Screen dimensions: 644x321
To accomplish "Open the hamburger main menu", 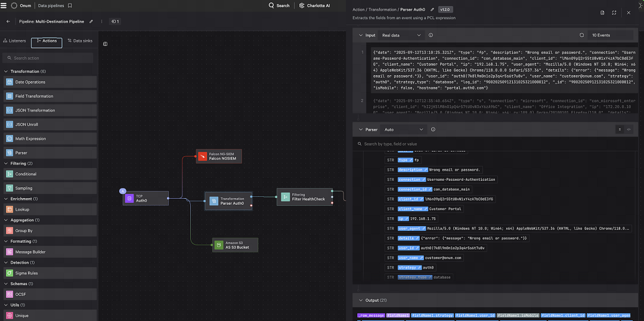I will [x=4, y=6].
